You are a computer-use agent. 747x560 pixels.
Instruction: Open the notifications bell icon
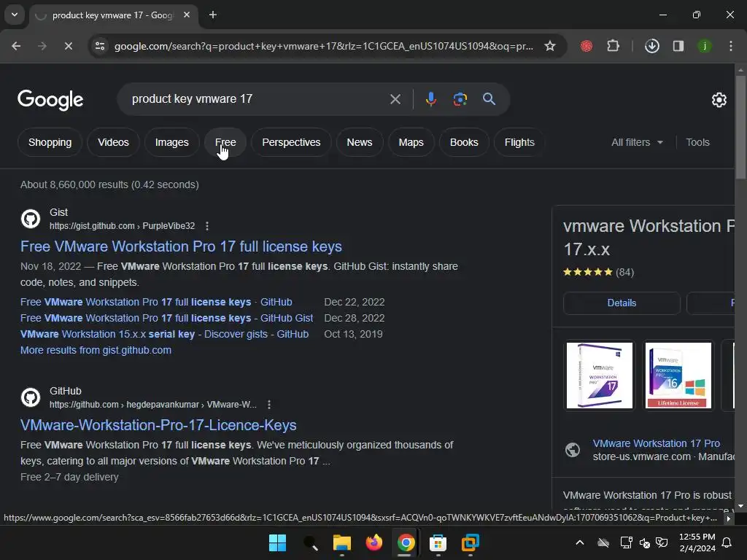(727, 542)
